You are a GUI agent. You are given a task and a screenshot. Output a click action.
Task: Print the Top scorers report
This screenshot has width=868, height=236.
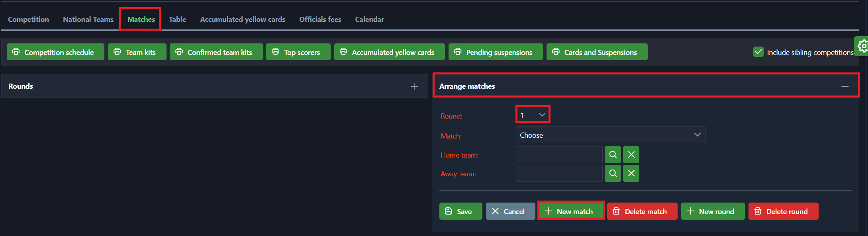click(x=298, y=52)
